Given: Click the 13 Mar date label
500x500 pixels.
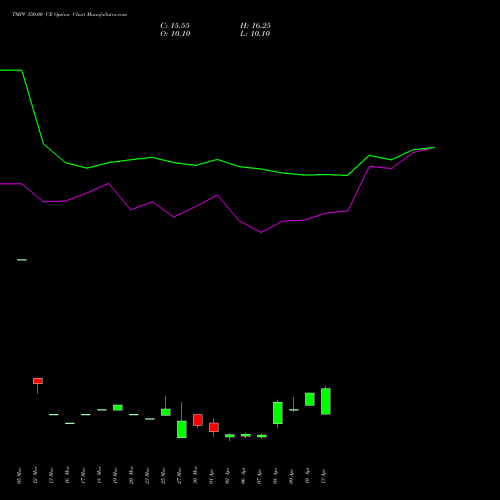Looking at the screenshot, I should [51, 476].
